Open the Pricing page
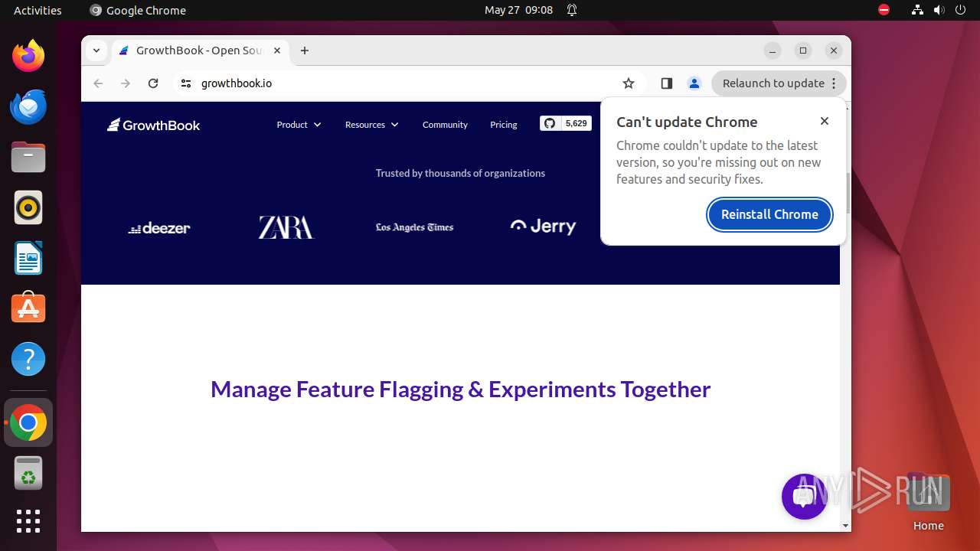Screen dimensions: 980x551 point(504,125)
